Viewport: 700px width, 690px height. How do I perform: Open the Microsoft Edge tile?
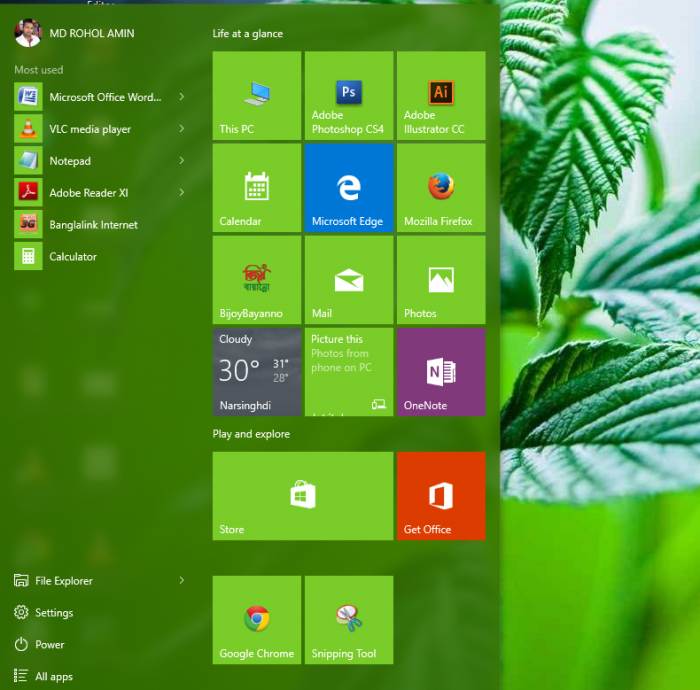coord(349,187)
